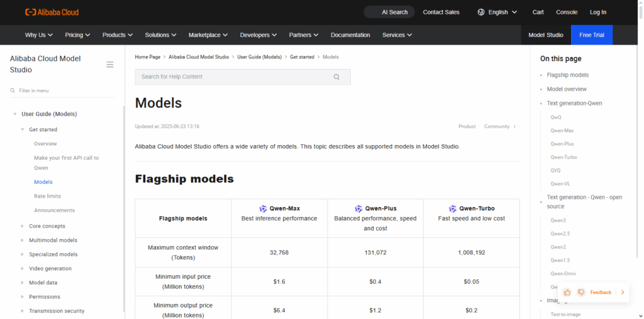The image size is (644, 319).
Task: Open the Solutions dropdown menu
Action: point(160,35)
